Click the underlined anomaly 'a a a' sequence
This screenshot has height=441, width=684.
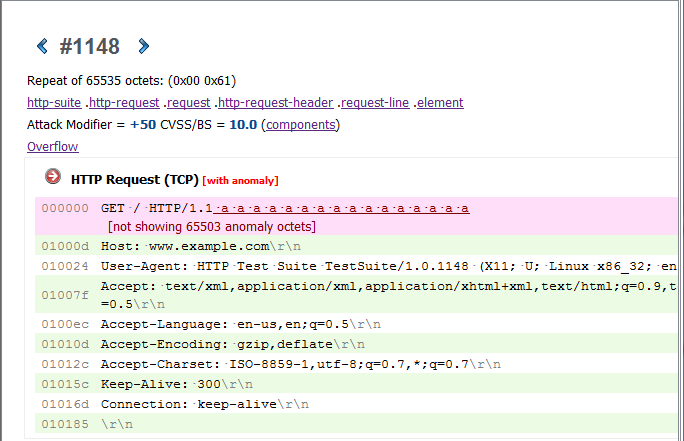pyautogui.click(x=341, y=209)
